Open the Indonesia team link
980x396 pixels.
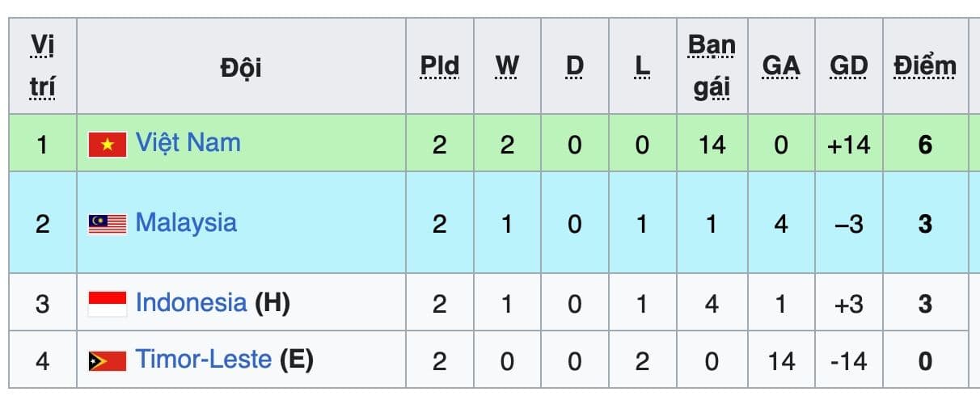(x=191, y=302)
